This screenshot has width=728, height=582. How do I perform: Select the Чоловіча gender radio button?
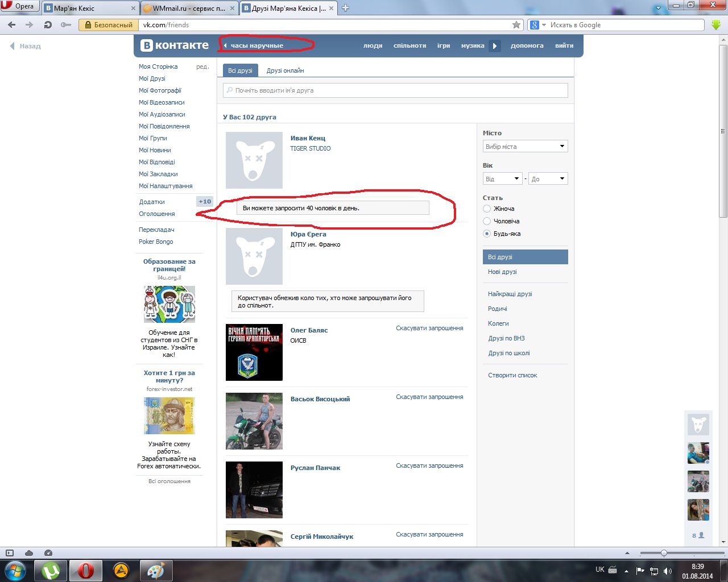click(x=487, y=221)
